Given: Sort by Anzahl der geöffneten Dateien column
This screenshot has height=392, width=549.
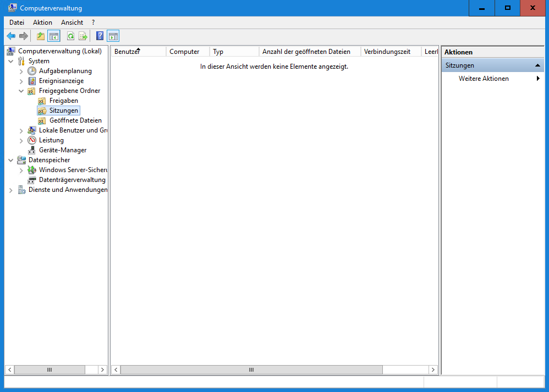Looking at the screenshot, I should 310,52.
